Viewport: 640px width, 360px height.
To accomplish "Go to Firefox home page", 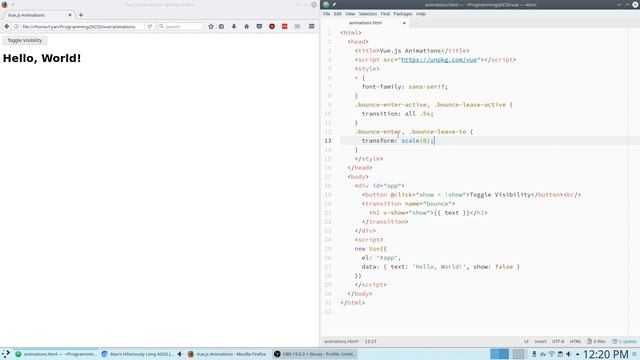I will pos(247,27).
